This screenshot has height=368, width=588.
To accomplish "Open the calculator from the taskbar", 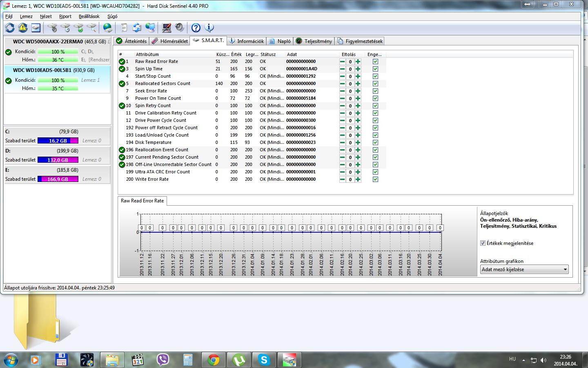I will (x=188, y=360).
